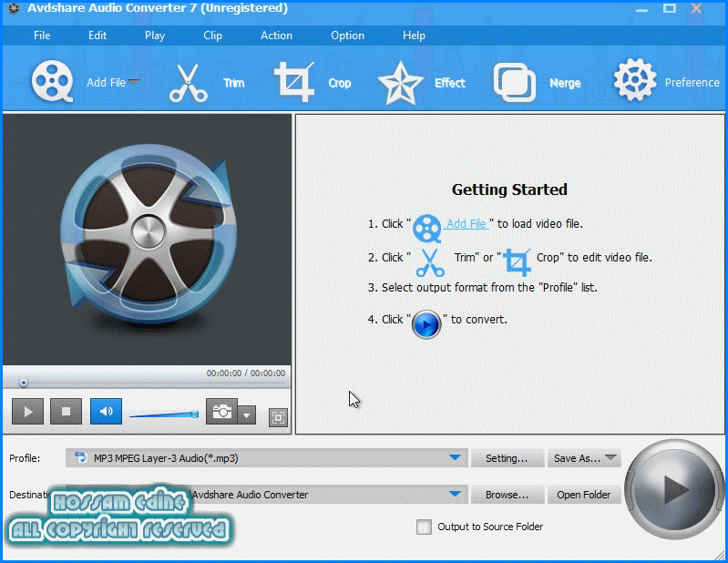Viewport: 728px width, 563px height.
Task: Click the video preview area
Action: (x=148, y=240)
